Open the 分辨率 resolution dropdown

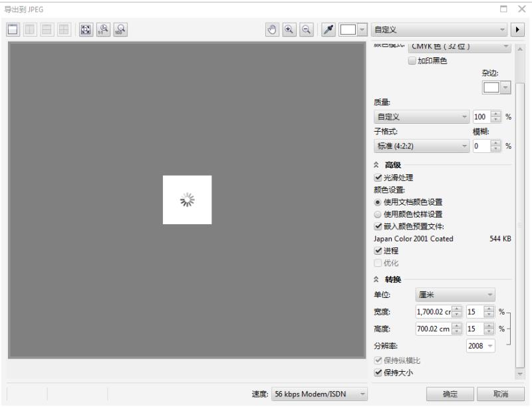click(x=480, y=346)
